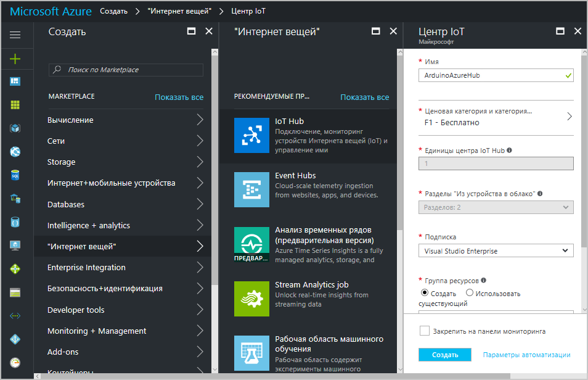Click the search magnifier in Marketplace box

point(57,70)
